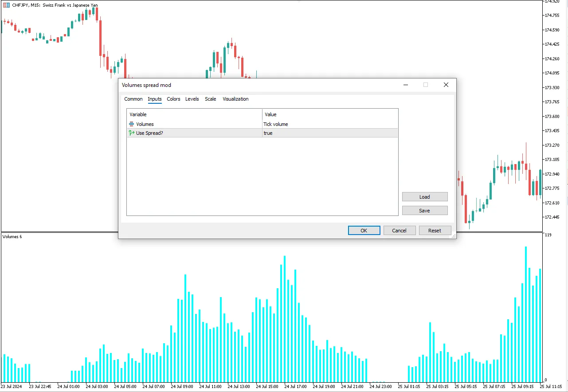This screenshot has width=568, height=392.
Task: Switch to the Colors tab
Action: (173, 99)
